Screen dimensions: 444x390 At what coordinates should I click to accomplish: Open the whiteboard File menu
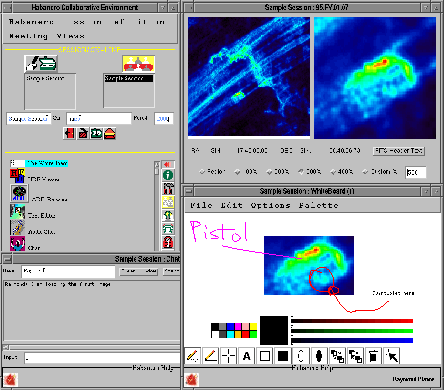(201, 205)
